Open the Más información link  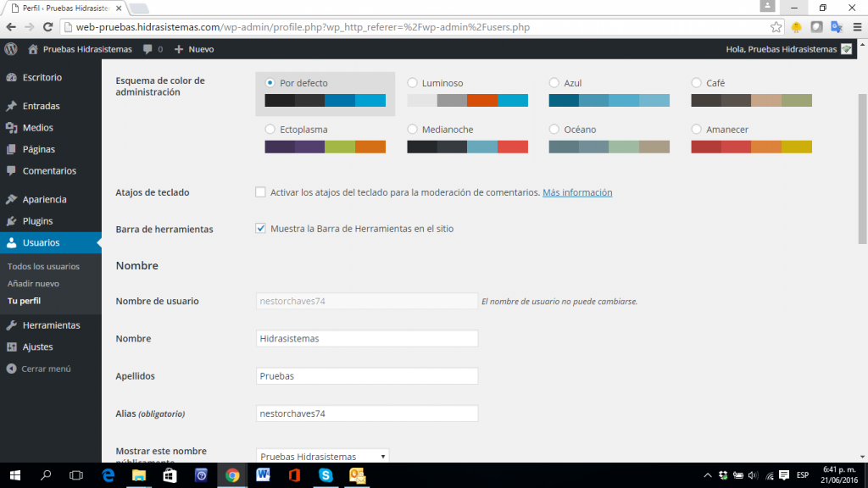(x=577, y=192)
